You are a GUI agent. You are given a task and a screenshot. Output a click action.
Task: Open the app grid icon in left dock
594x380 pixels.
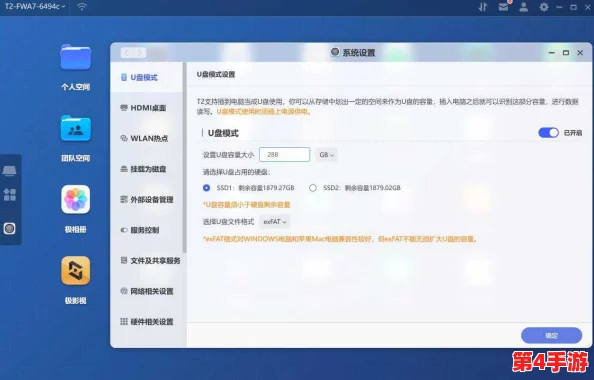click(9, 195)
